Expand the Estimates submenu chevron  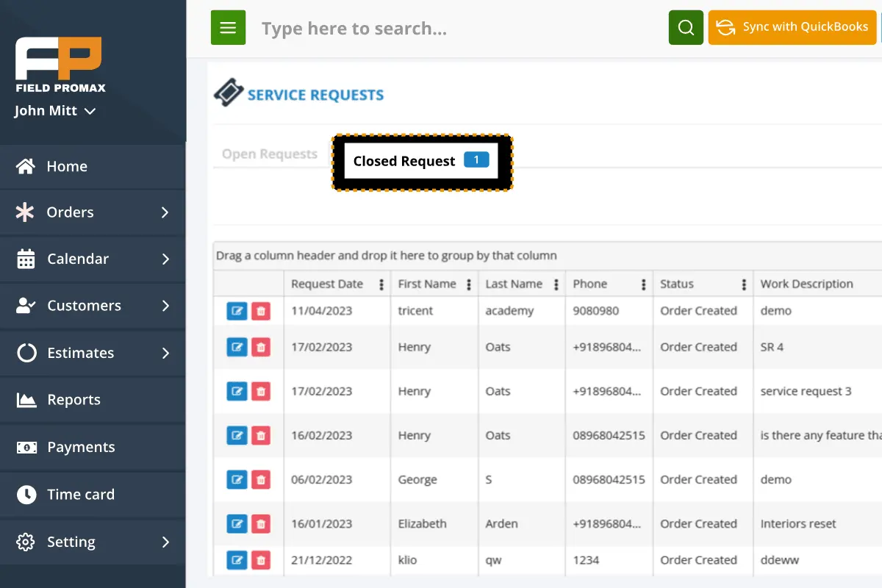click(165, 353)
